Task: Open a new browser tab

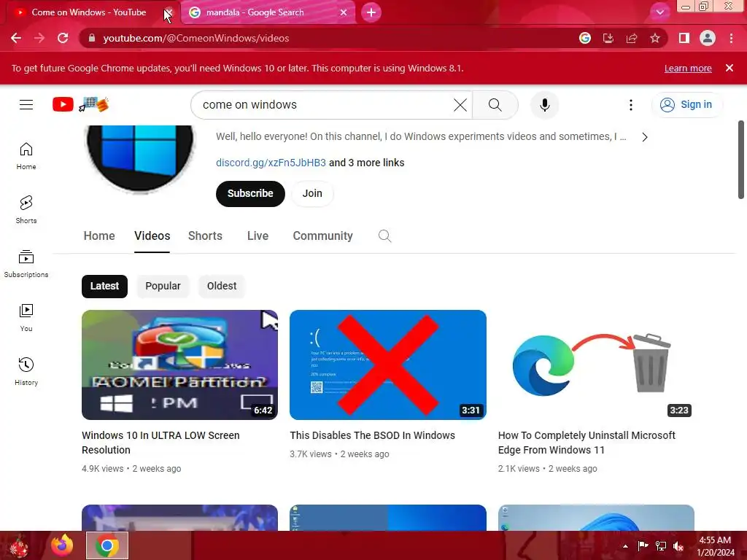Action: tap(371, 12)
